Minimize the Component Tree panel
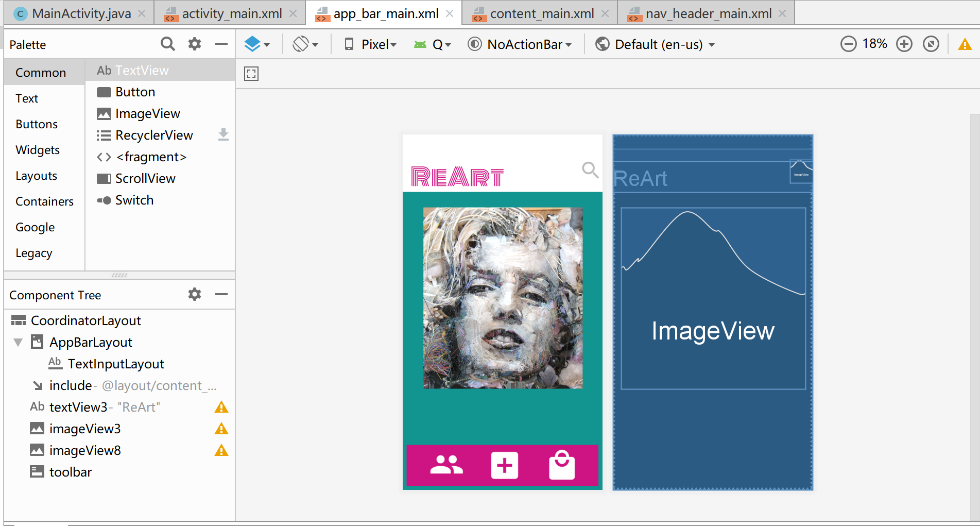 click(221, 295)
